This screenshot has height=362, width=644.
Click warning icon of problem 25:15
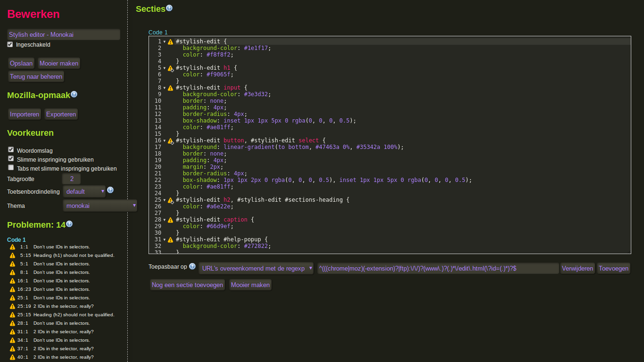tap(12, 315)
